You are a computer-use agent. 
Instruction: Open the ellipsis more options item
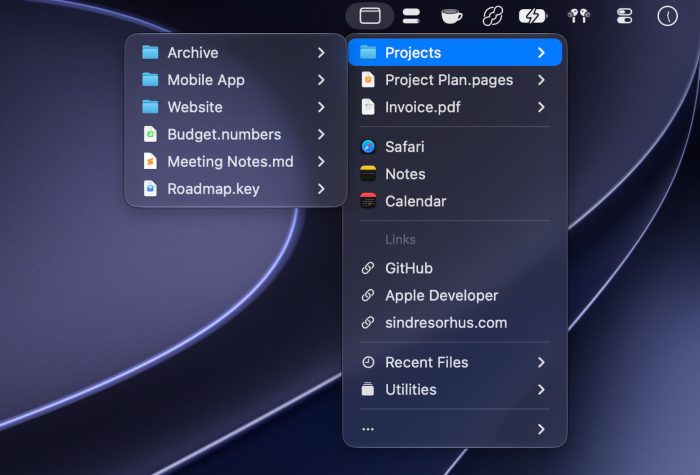coord(455,429)
